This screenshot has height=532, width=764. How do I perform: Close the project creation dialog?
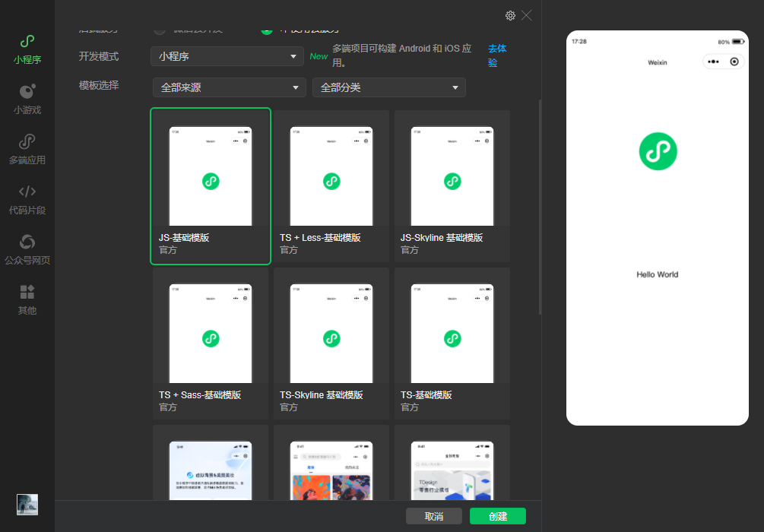coord(527,16)
